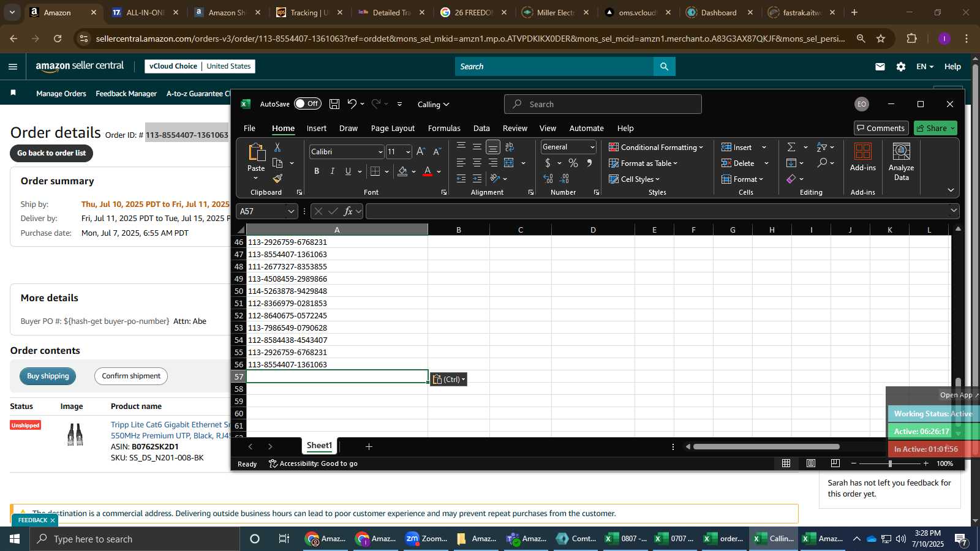This screenshot has height=551, width=980.
Task: Collapse the Excel ribbon with chevron
Action: click(951, 190)
